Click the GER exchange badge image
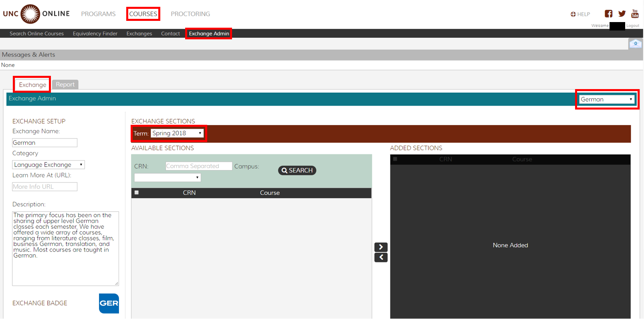 [x=109, y=303]
